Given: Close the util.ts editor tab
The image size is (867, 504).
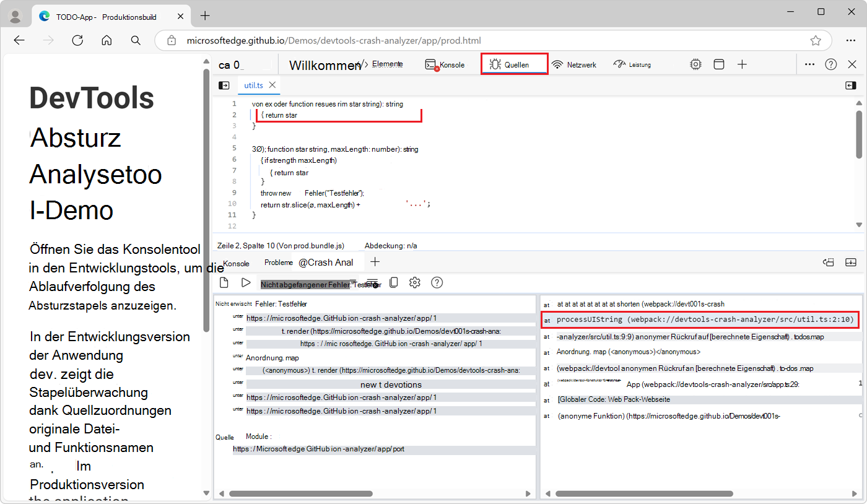Looking at the screenshot, I should coord(271,85).
